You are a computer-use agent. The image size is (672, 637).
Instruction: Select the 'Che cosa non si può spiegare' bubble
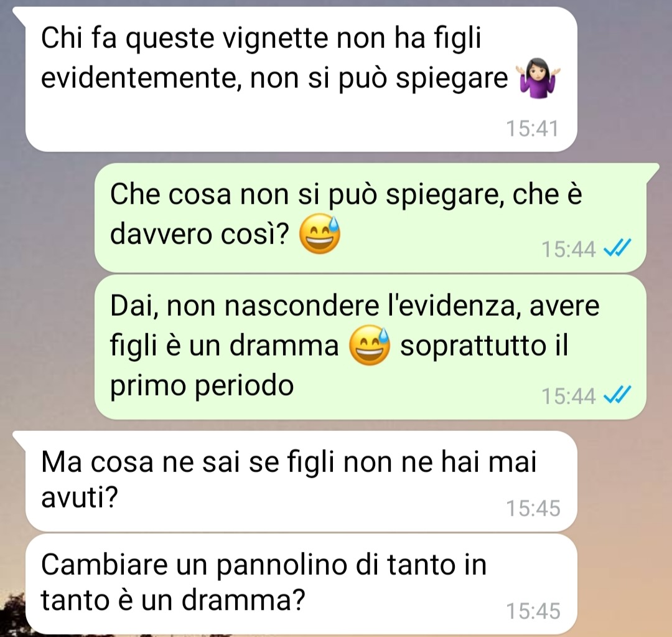tap(370, 217)
